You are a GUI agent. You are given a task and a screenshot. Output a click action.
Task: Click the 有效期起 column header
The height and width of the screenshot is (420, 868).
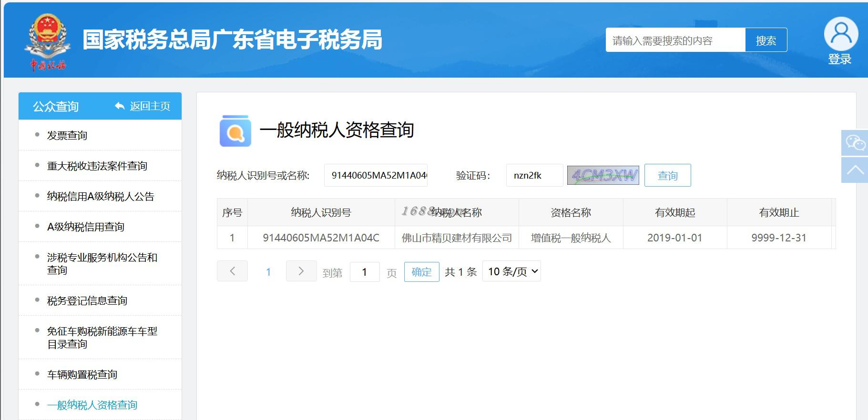pos(675,212)
